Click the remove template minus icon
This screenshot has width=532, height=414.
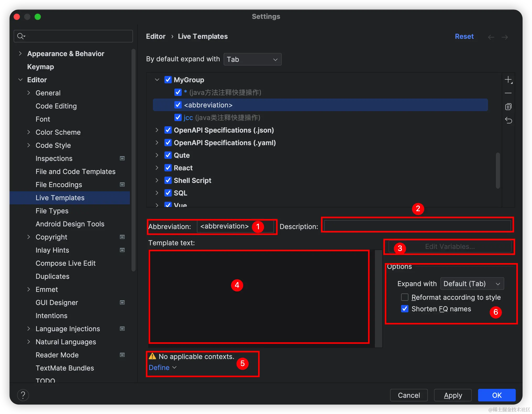[x=508, y=93]
